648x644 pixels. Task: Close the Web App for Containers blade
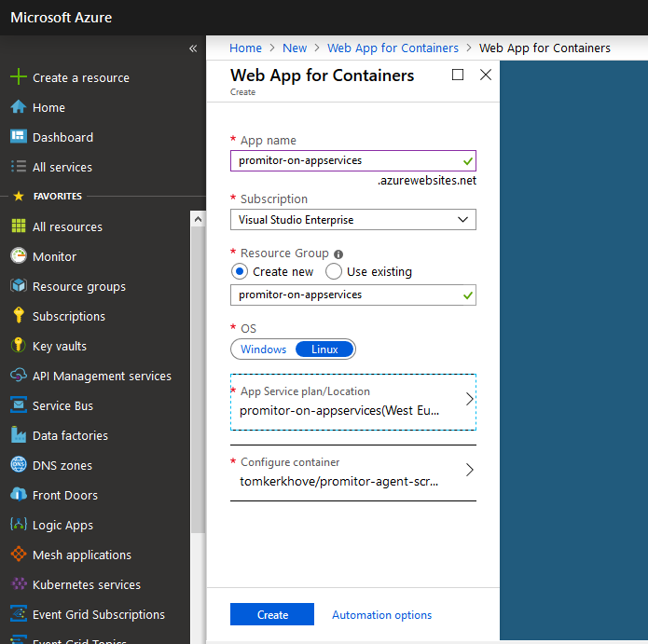(486, 75)
